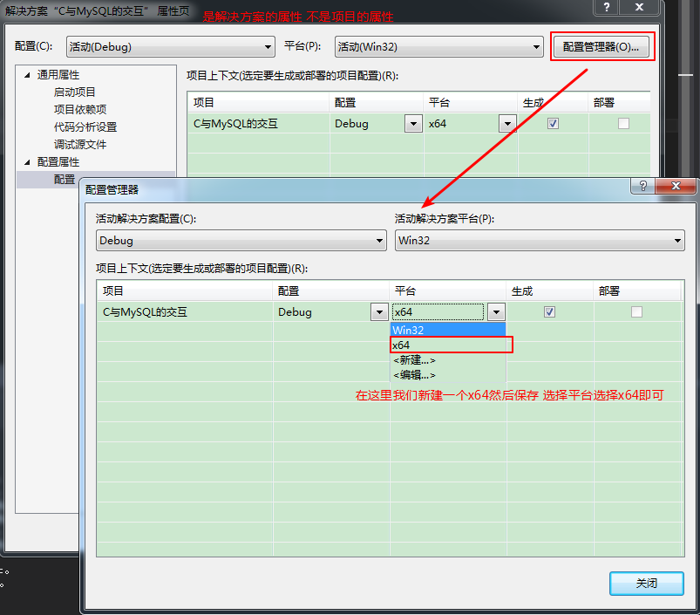Click the 配置管理器(O)... button
Image resolution: width=700 pixels, height=615 pixels.
601,47
